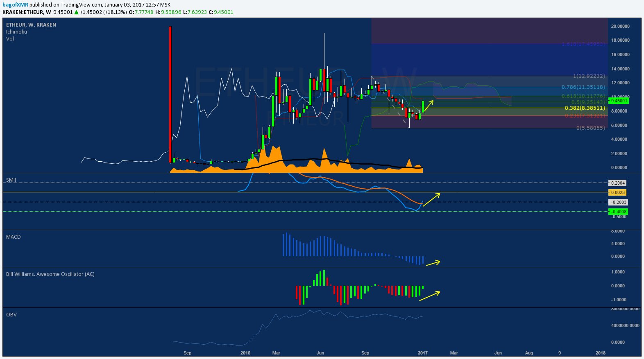Image resolution: width=644 pixels, height=359 pixels.
Task: Click the -1.0000 label on Awesome Oscillator axis
Action: click(619, 300)
